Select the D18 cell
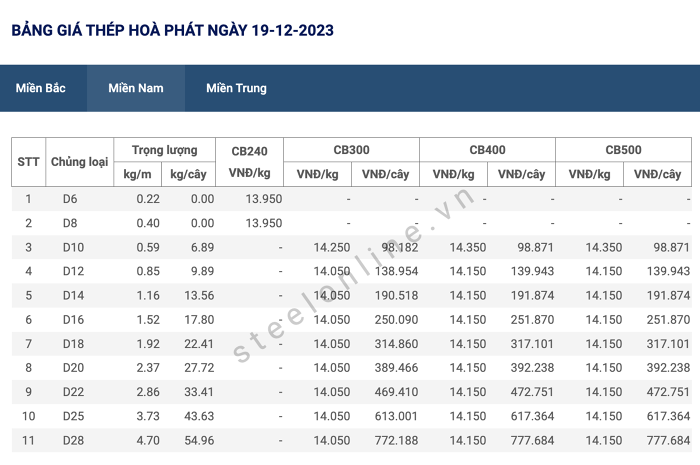Screen dimensions: 700x465 (73, 344)
